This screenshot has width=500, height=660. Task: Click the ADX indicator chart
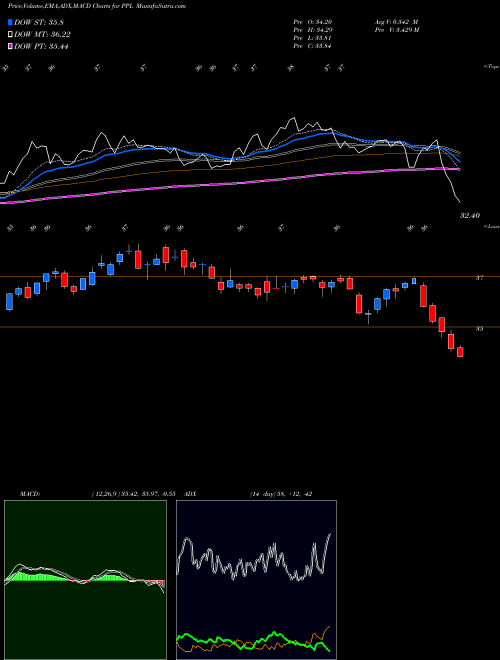click(256, 580)
